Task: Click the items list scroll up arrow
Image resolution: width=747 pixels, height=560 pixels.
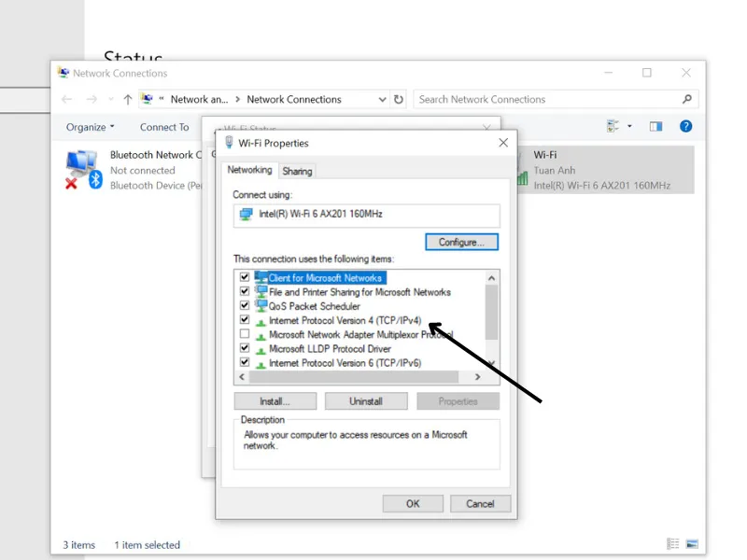Action: pyautogui.click(x=492, y=277)
